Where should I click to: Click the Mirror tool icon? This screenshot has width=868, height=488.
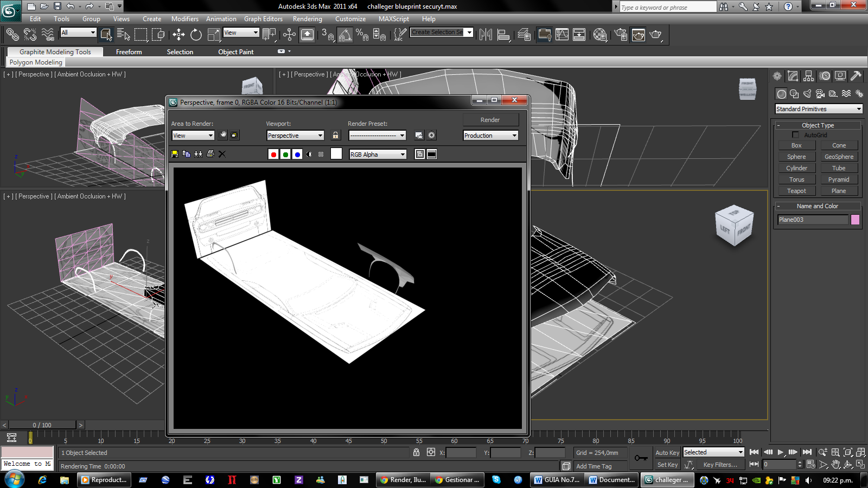tap(486, 35)
